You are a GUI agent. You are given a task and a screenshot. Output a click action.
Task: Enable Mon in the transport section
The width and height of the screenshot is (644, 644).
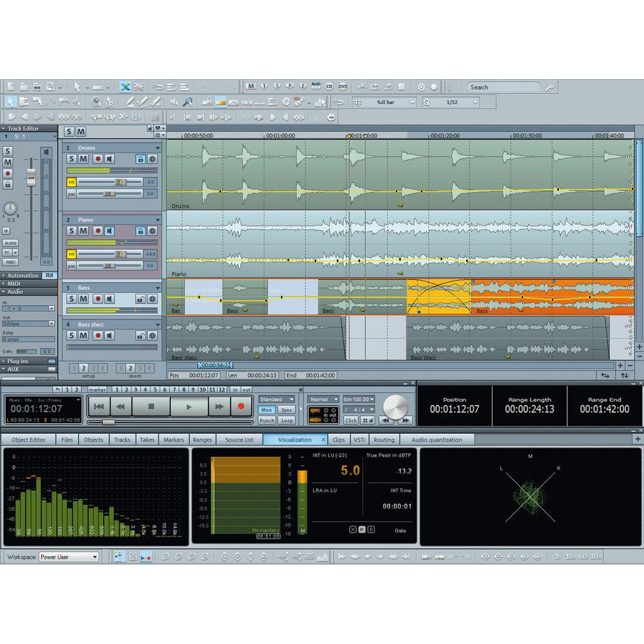point(268,409)
